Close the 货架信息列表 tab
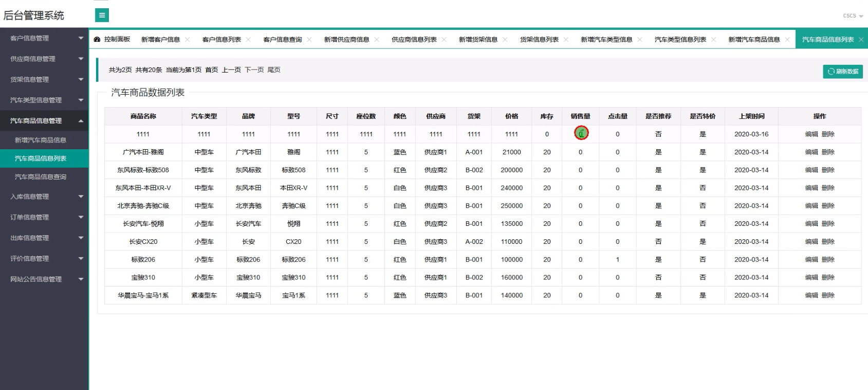This screenshot has height=390, width=868. (566, 40)
